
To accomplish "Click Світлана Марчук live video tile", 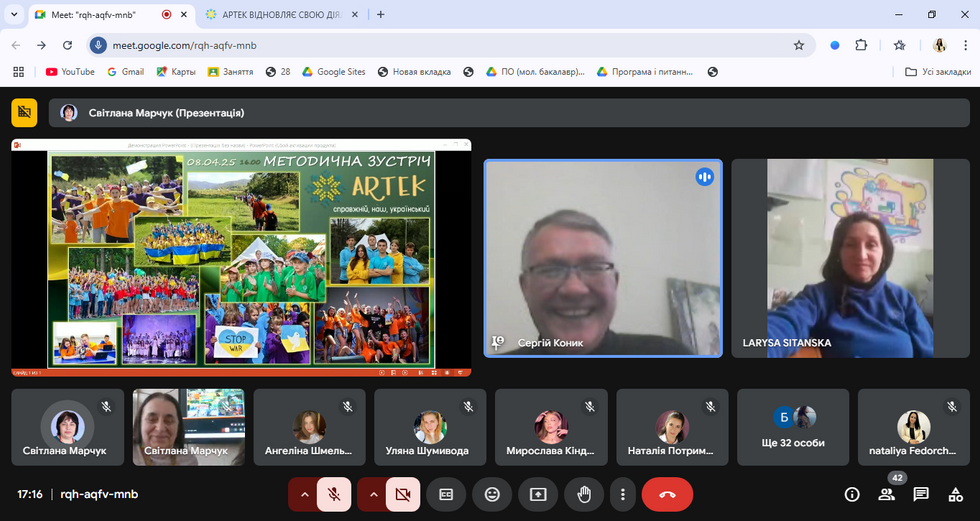I will tap(188, 427).
